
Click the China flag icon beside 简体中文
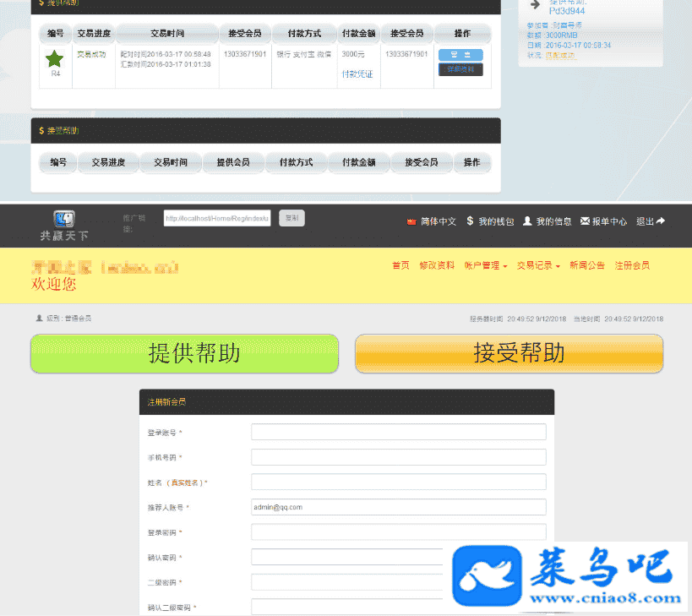pos(411,221)
